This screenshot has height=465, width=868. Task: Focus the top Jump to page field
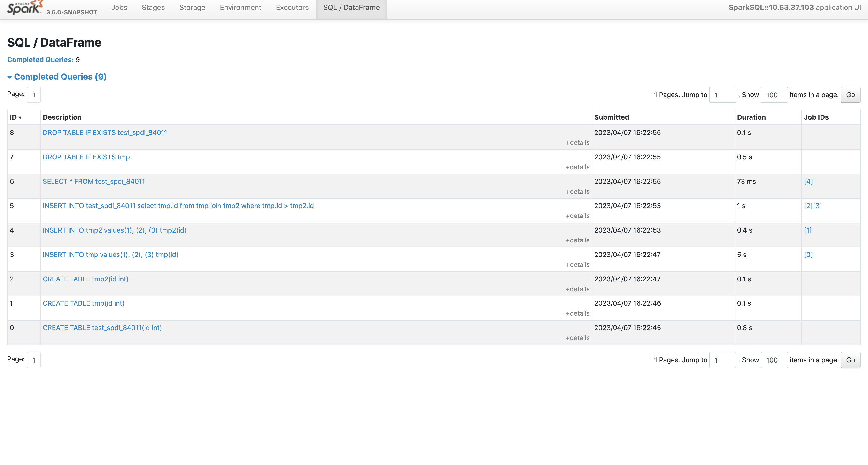(722, 95)
